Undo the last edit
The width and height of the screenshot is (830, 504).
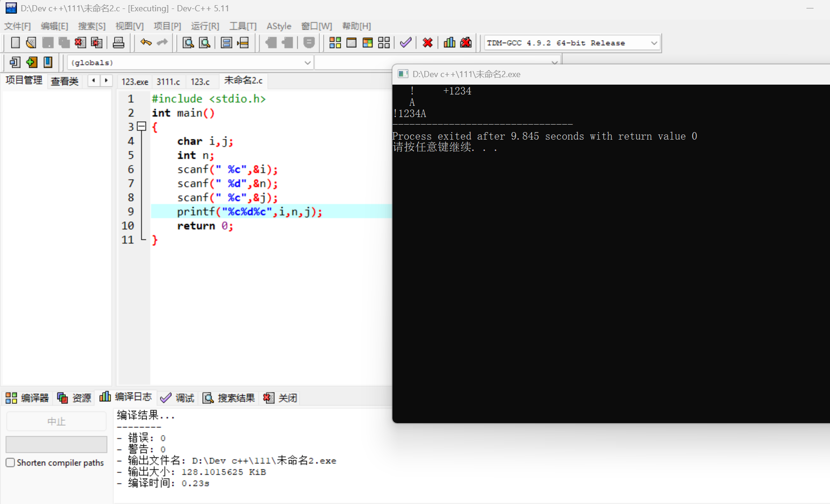tap(146, 43)
